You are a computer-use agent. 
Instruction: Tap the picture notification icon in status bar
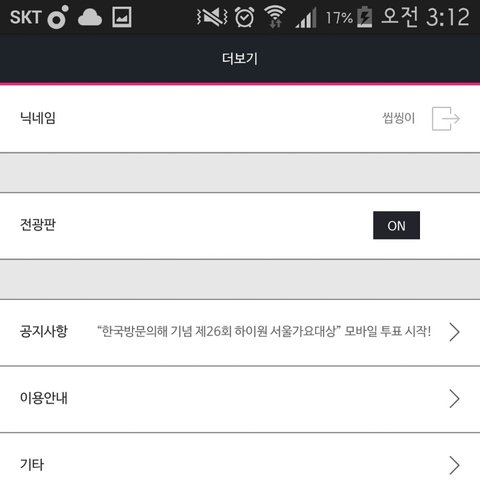(122, 17)
